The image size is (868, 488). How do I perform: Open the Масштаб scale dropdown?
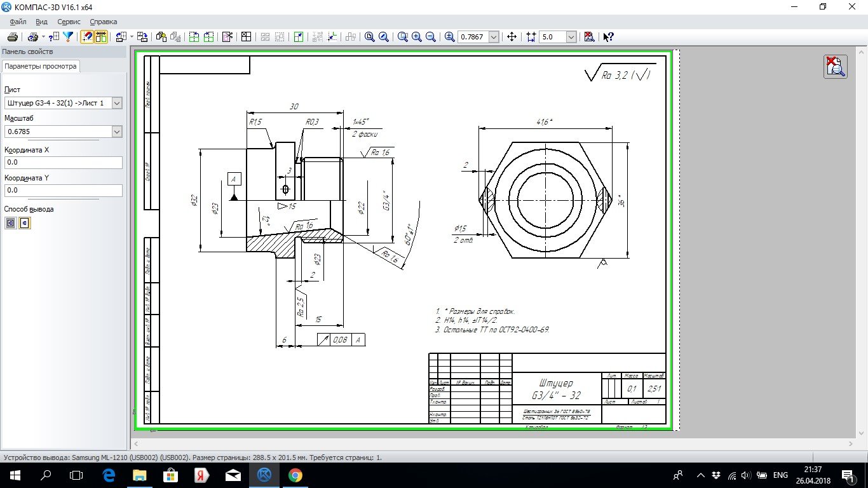pyautogui.click(x=116, y=132)
